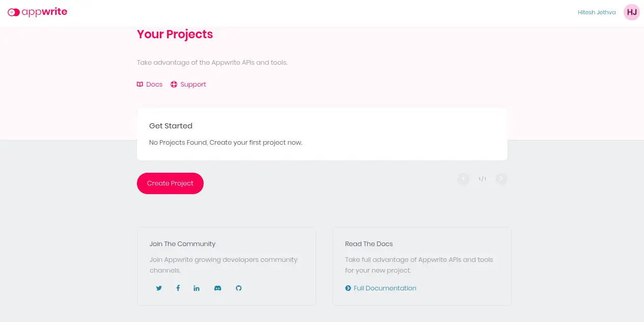This screenshot has width=644, height=322.
Task: Click the Join The Community heading
Action: coord(182,244)
